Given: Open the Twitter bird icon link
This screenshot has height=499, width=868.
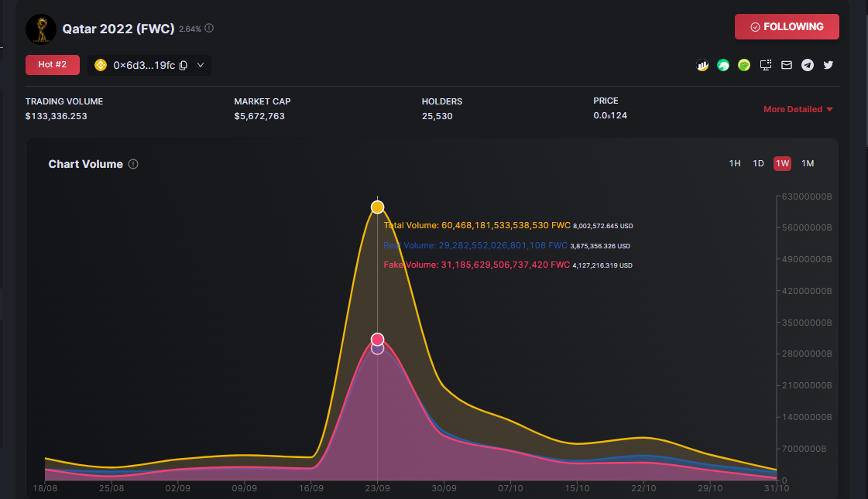Looking at the screenshot, I should (829, 65).
